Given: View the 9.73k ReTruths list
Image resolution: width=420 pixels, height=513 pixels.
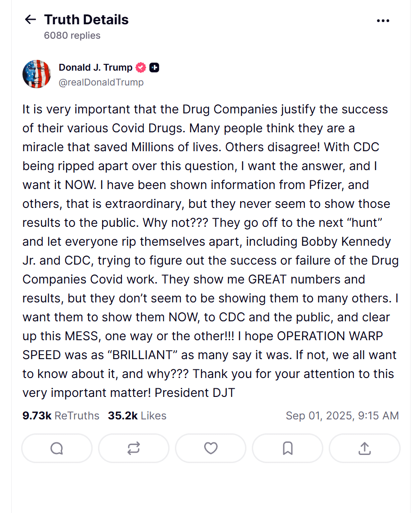Looking at the screenshot, I should [61, 416].
